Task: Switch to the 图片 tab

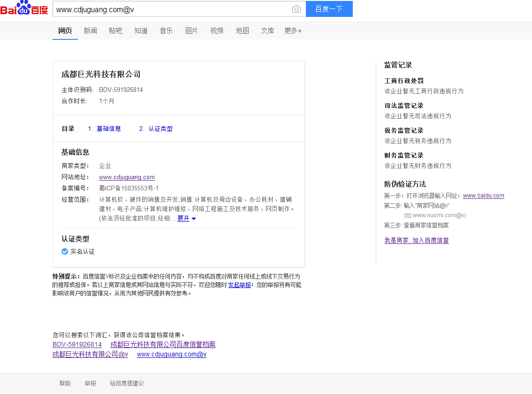Action: [191, 31]
